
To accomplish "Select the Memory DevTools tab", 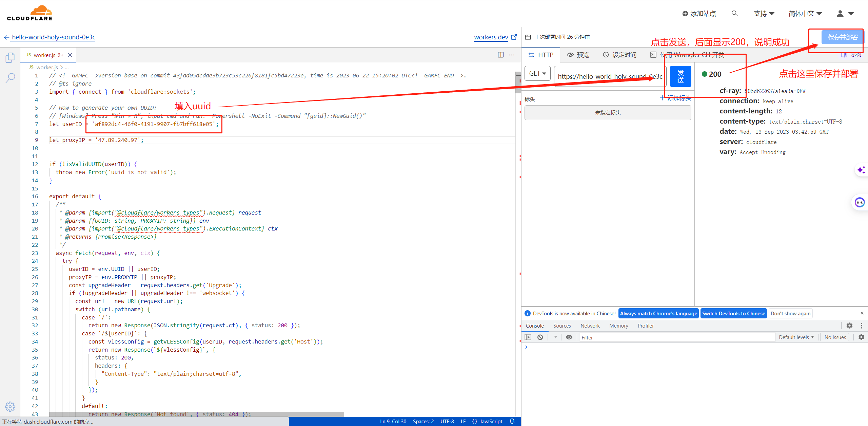I will (618, 326).
